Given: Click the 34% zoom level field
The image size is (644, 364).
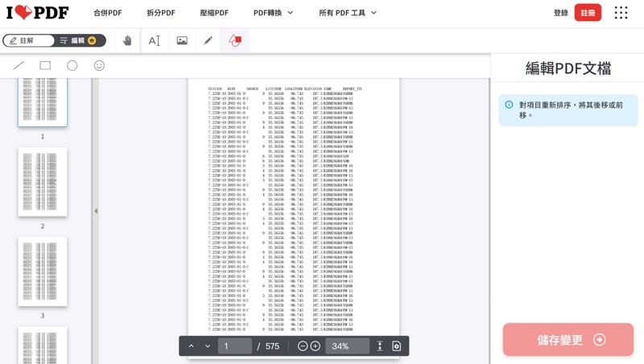Looking at the screenshot, I should 348,346.
